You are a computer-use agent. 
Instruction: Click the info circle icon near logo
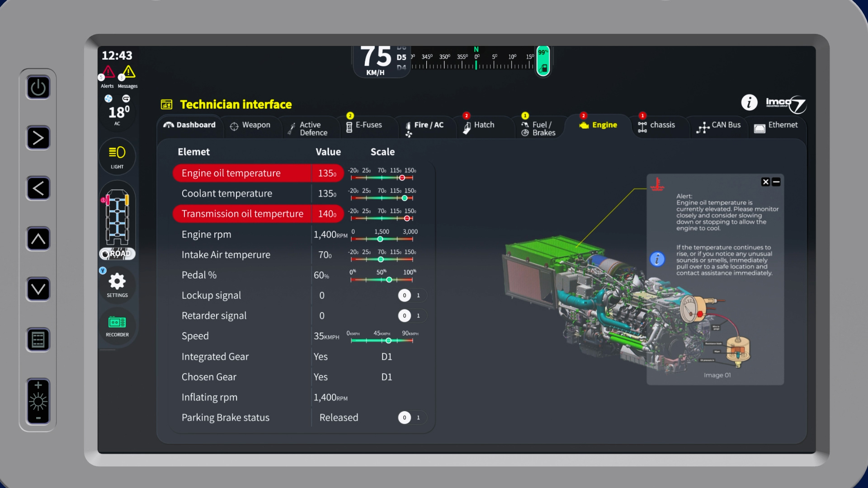click(749, 103)
